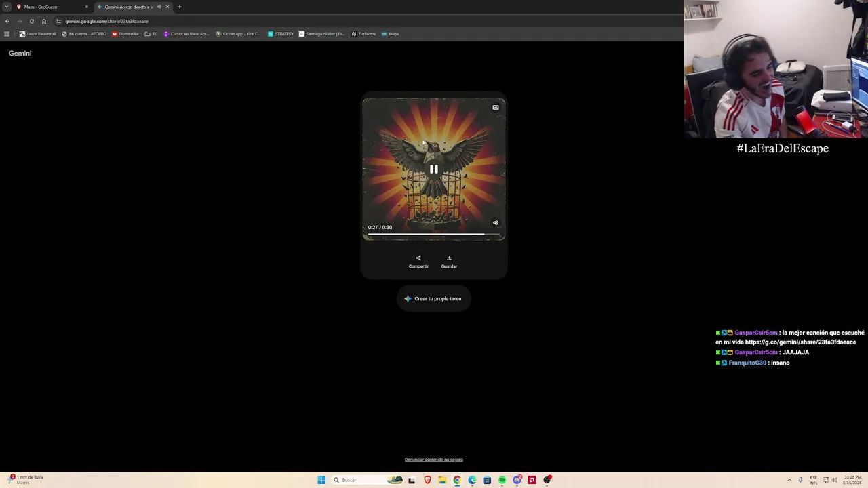
Task: Open clock showing 10:28 PM
Action: click(x=852, y=480)
